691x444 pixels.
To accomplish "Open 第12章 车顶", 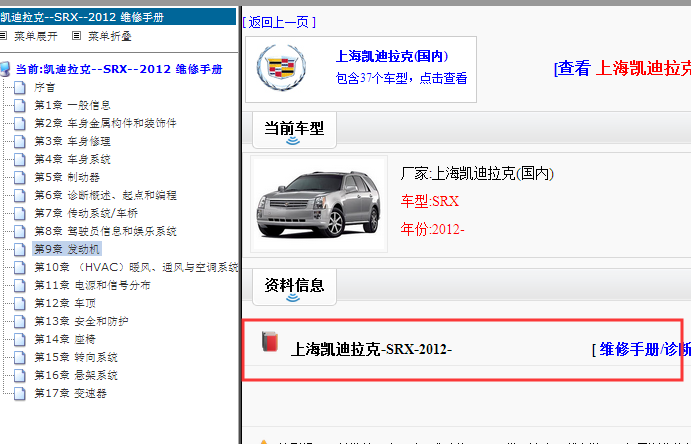I will click(x=65, y=303).
